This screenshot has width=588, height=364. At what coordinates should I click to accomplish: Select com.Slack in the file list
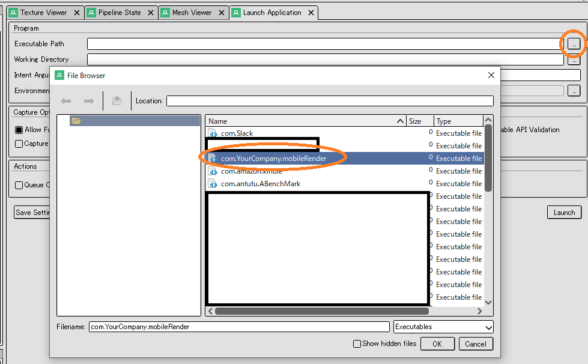pos(237,133)
